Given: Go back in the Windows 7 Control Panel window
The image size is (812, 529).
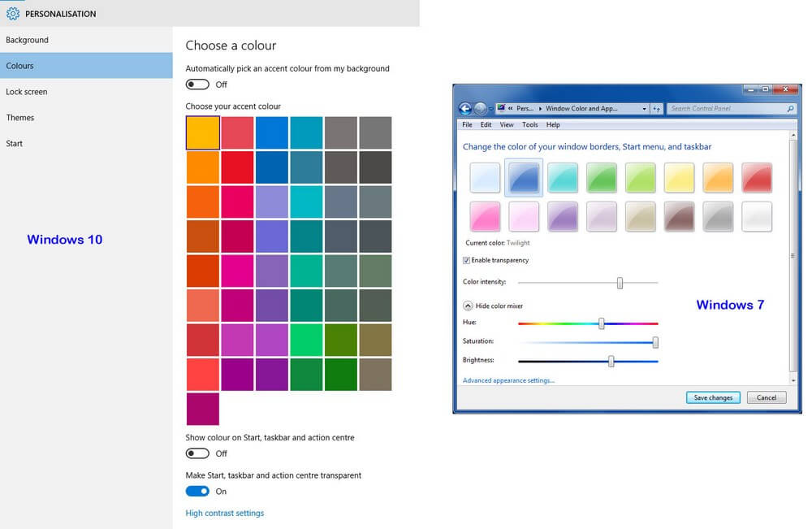Looking at the screenshot, I should (x=465, y=108).
